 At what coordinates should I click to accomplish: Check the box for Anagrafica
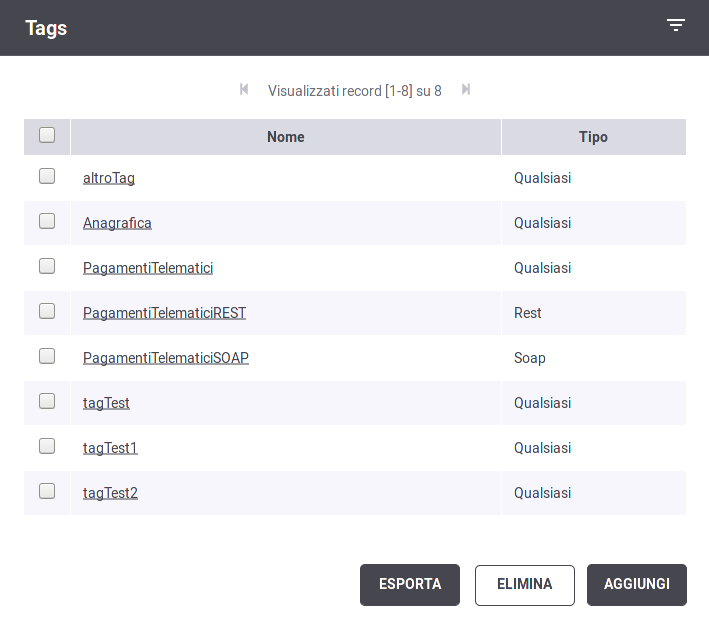coord(47,221)
